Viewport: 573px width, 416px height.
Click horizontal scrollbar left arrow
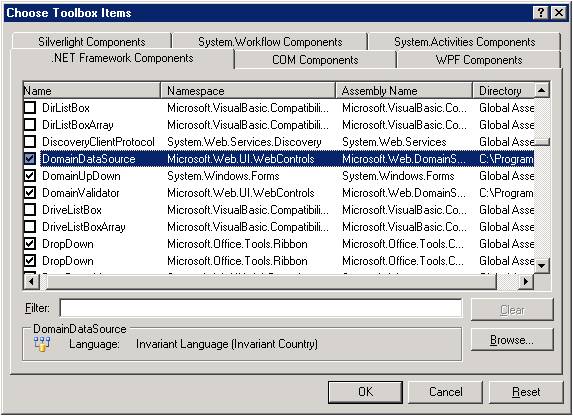click(31, 281)
